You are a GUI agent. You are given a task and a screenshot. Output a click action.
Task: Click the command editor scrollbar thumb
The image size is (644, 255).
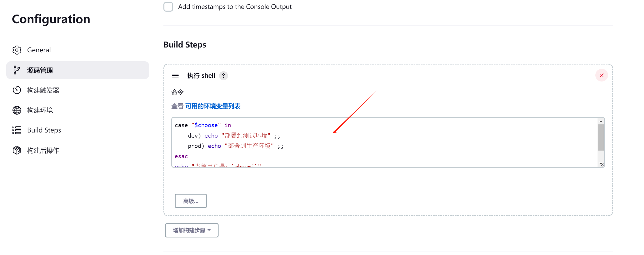tap(601, 137)
